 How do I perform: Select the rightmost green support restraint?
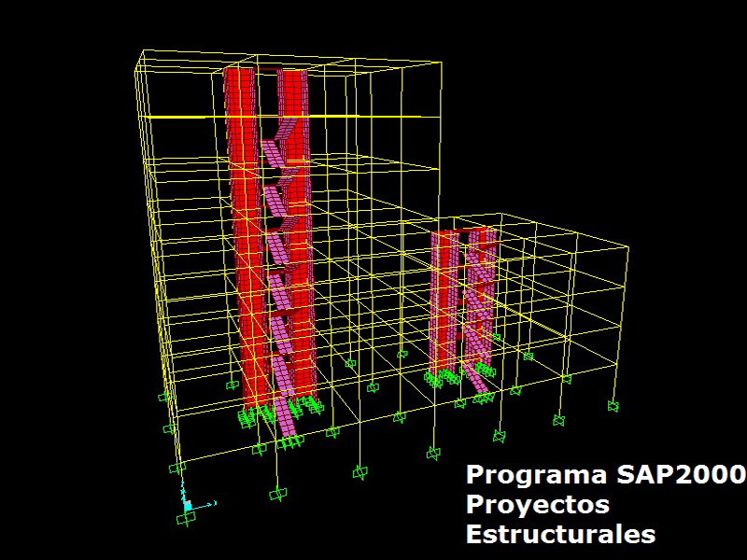point(613,406)
